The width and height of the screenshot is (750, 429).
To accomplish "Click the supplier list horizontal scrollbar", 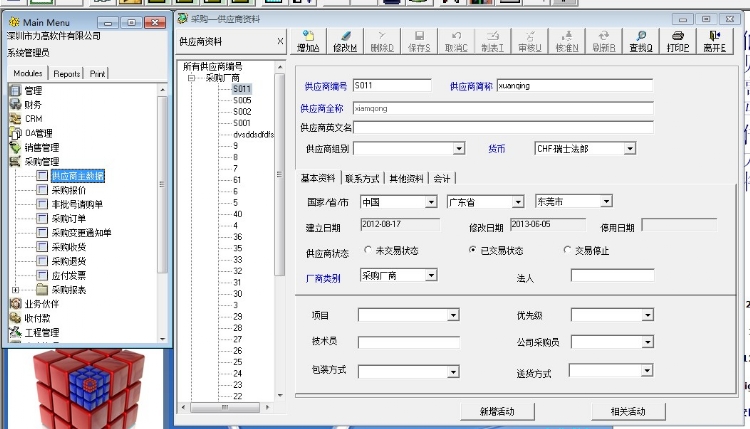I will 225,407.
